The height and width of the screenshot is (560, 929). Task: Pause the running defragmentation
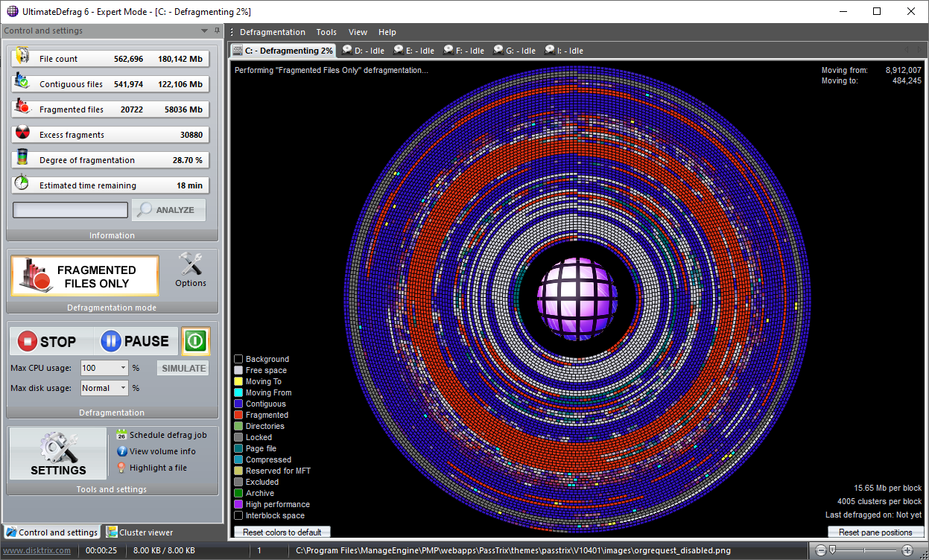coord(136,342)
